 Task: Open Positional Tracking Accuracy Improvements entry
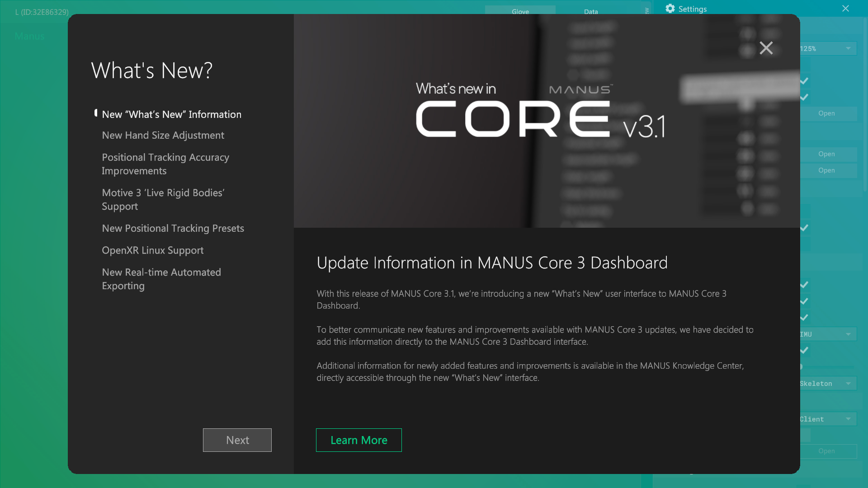point(165,164)
